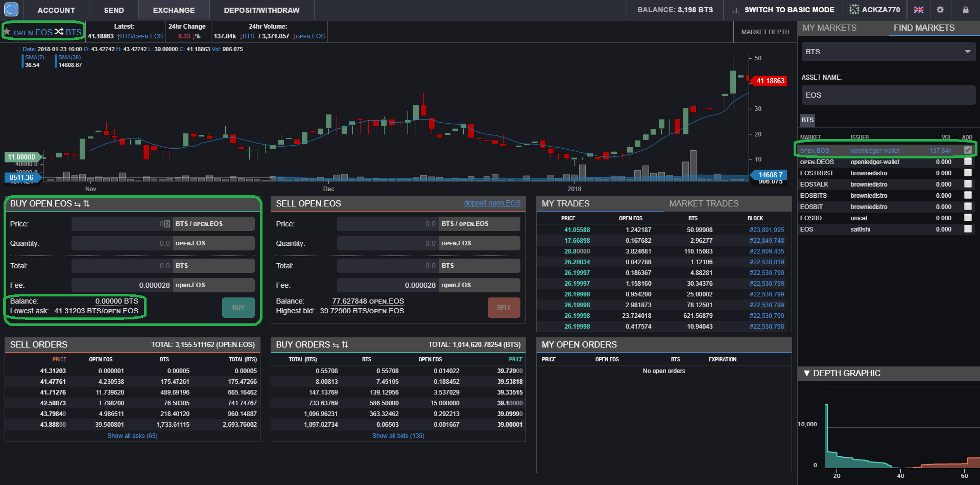Open the settings gear
This screenshot has width=980, height=485.
click(940, 10)
